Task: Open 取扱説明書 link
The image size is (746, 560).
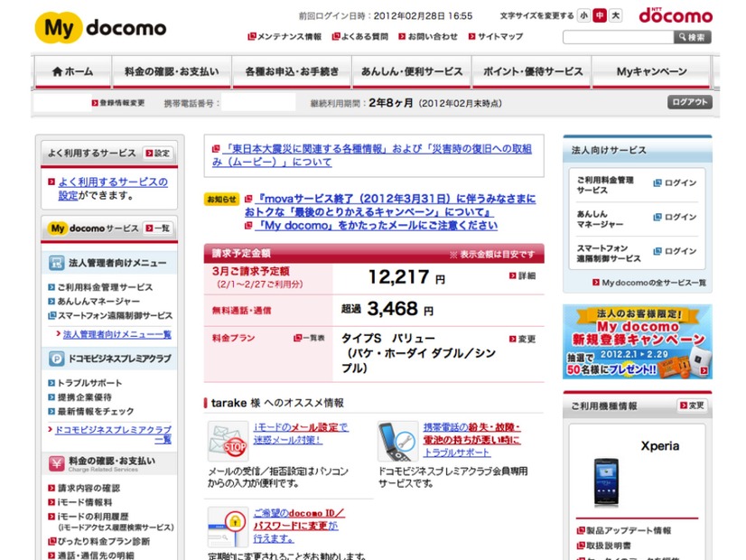Action: 603,546
